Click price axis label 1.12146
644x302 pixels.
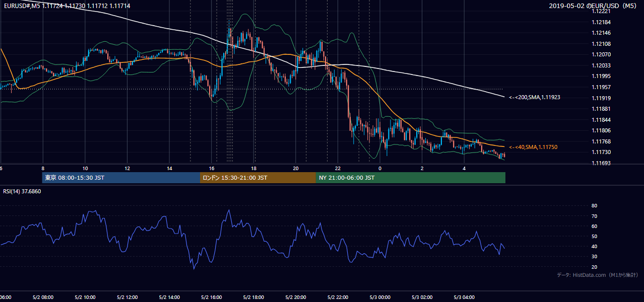coord(601,33)
